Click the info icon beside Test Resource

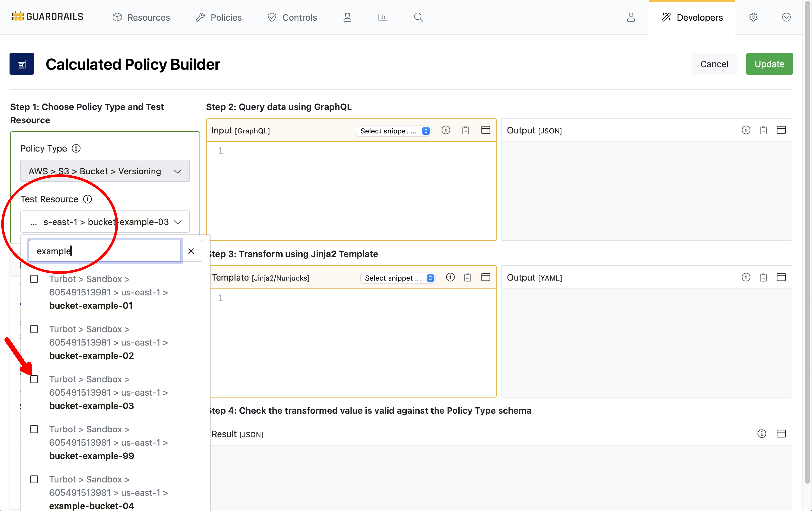tap(87, 199)
